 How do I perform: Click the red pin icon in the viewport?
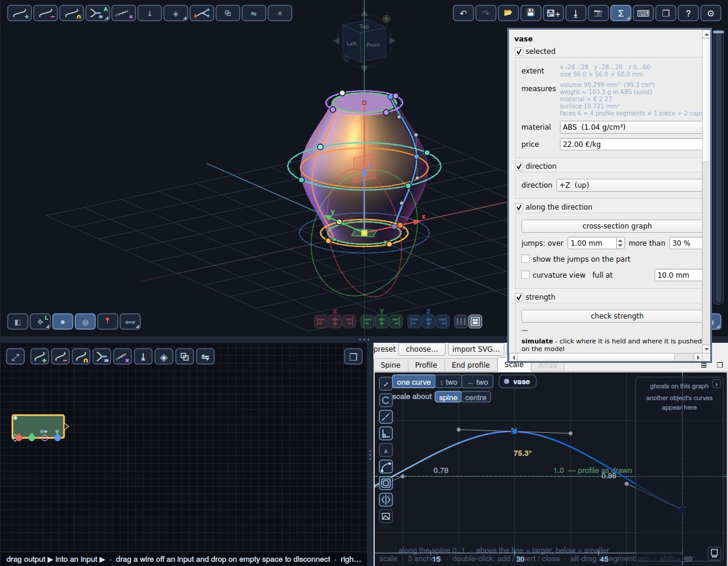pos(108,322)
